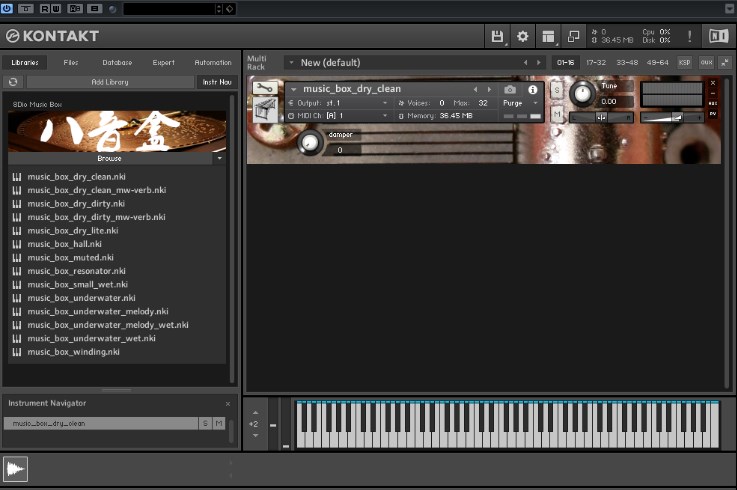Viewport: 737px width, 490px height.
Task: Click the Instr Nav button
Action: tap(217, 82)
